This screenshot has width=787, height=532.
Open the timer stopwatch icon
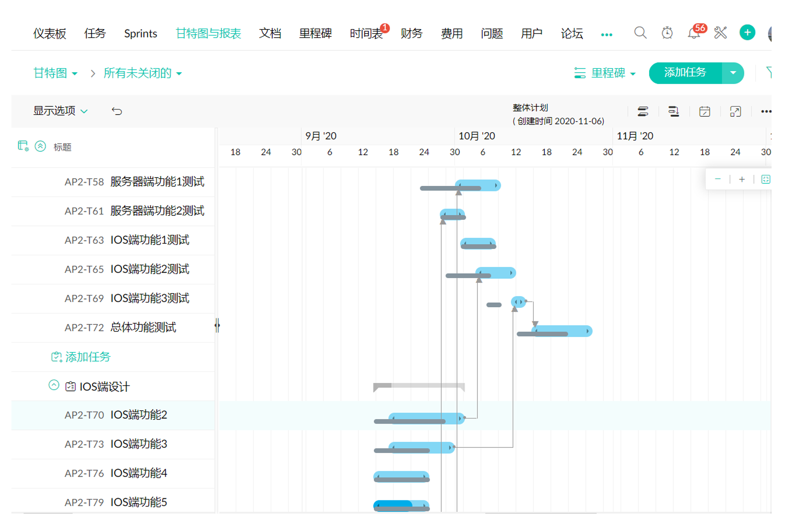point(667,33)
